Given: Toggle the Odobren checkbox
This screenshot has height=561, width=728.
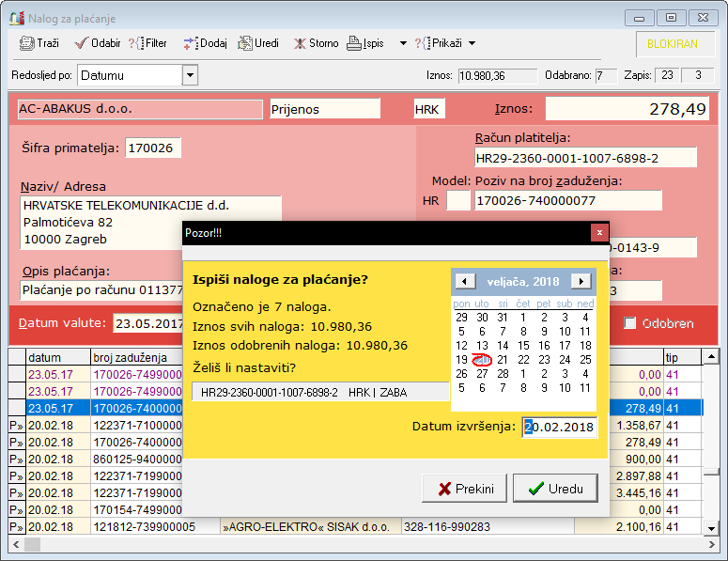Looking at the screenshot, I should (630, 323).
